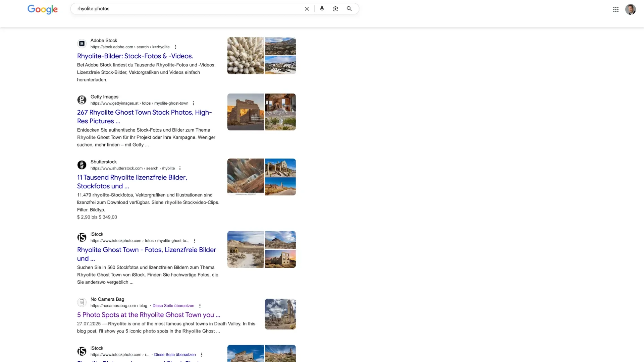The height and width of the screenshot is (362, 644).
Task: Open Rhyolite-Bilder Stock-Fotos & -Videos link
Action: (x=135, y=56)
